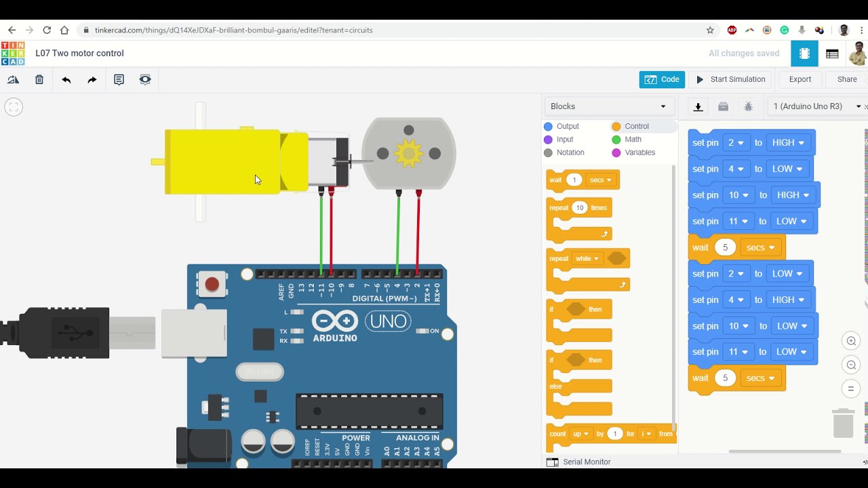The width and height of the screenshot is (868, 488).
Task: Download the code with arrow icon
Action: 698,106
